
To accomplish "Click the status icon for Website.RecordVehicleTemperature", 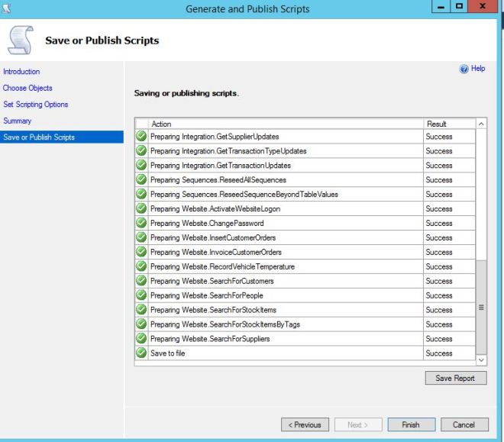I will coord(141,267).
